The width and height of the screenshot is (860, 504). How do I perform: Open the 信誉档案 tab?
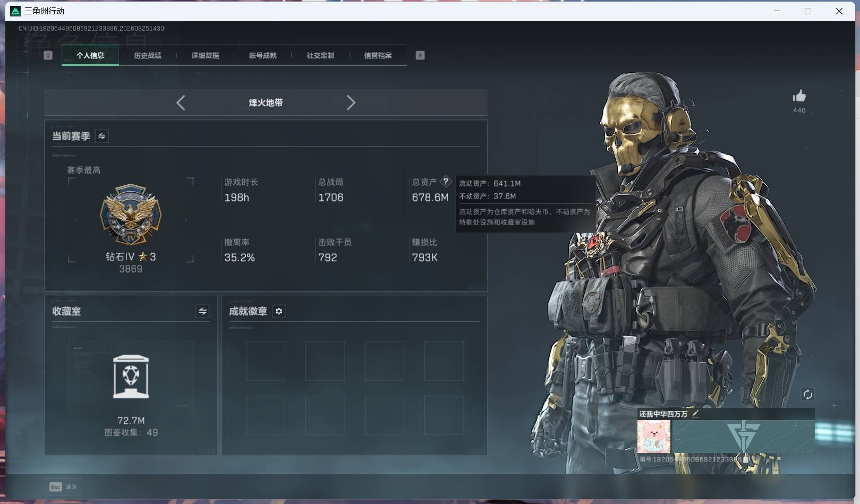point(378,55)
